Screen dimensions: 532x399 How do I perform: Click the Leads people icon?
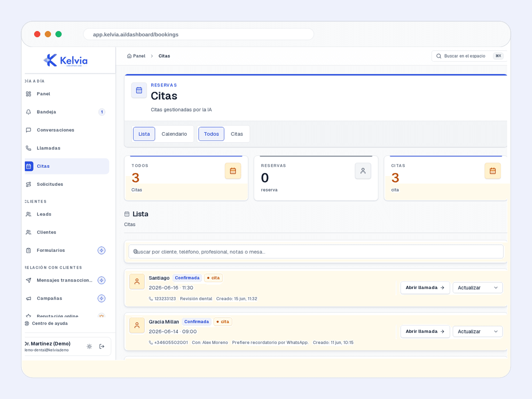tap(28, 214)
